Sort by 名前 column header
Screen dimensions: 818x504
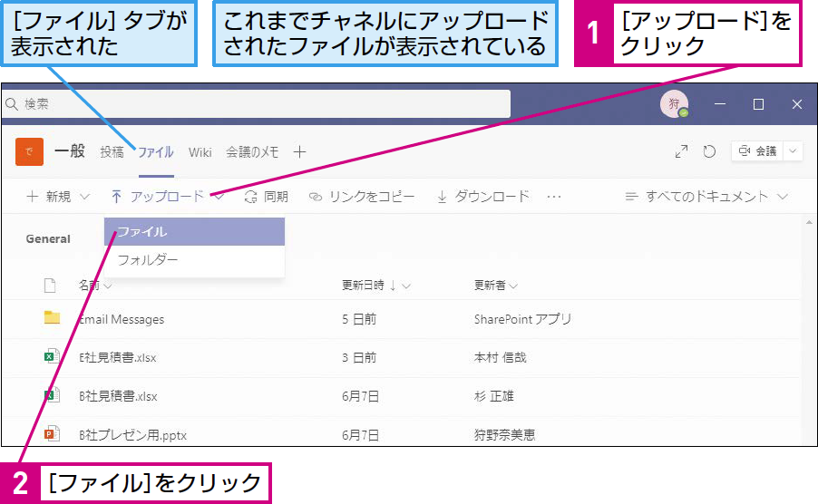[95, 286]
